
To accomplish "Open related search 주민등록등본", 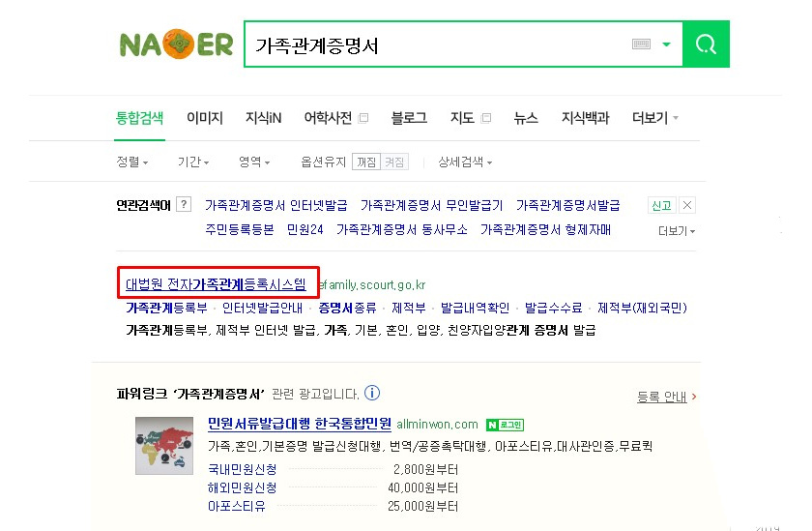I will pos(240,229).
